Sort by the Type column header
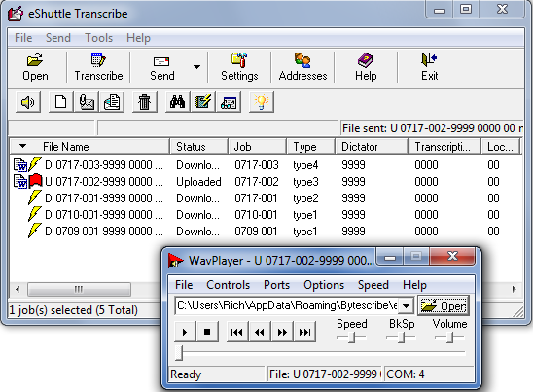 [x=310, y=147]
